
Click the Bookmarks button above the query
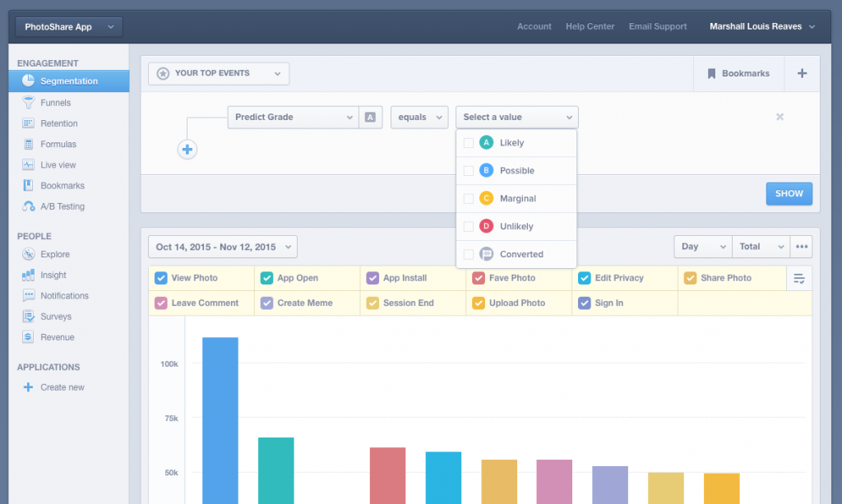click(738, 73)
